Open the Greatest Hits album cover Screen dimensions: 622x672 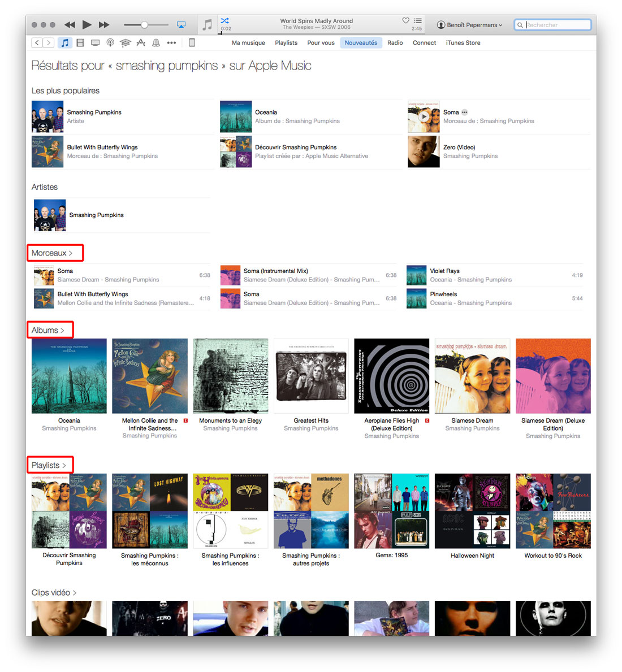(311, 376)
